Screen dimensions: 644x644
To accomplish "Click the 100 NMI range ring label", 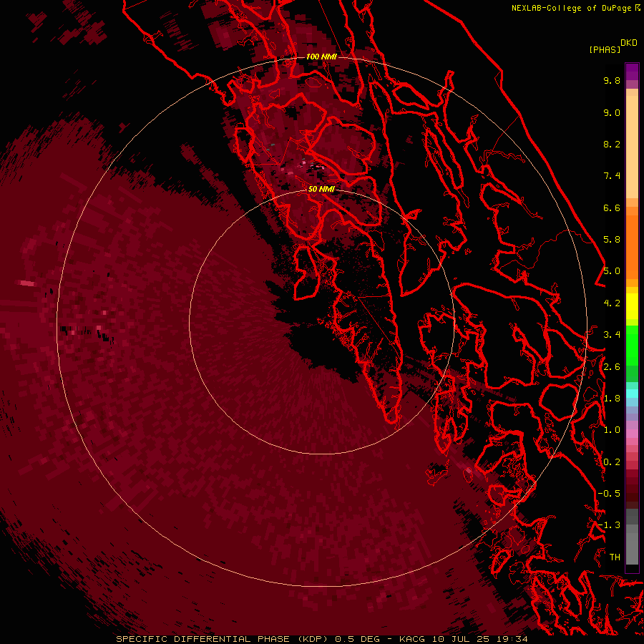I will [321, 57].
